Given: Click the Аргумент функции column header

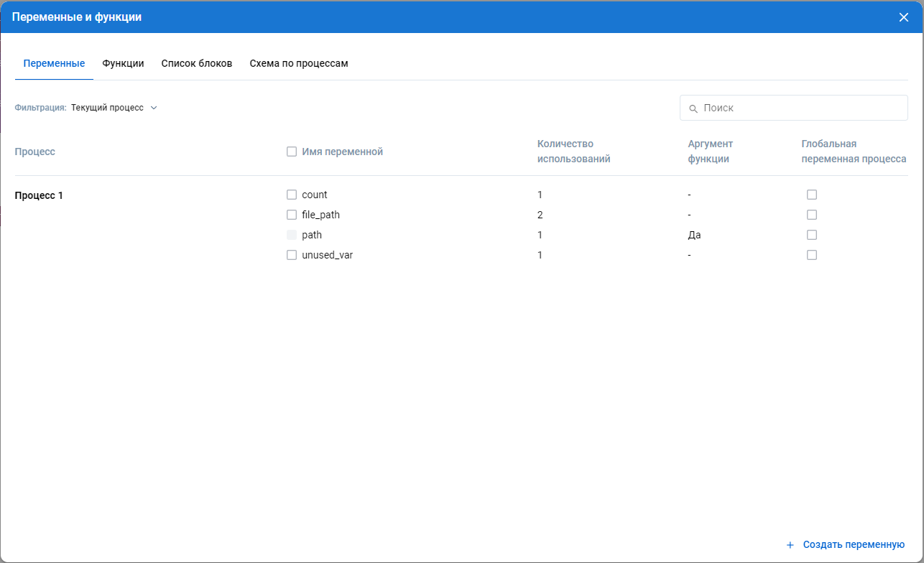Looking at the screenshot, I should pos(711,152).
